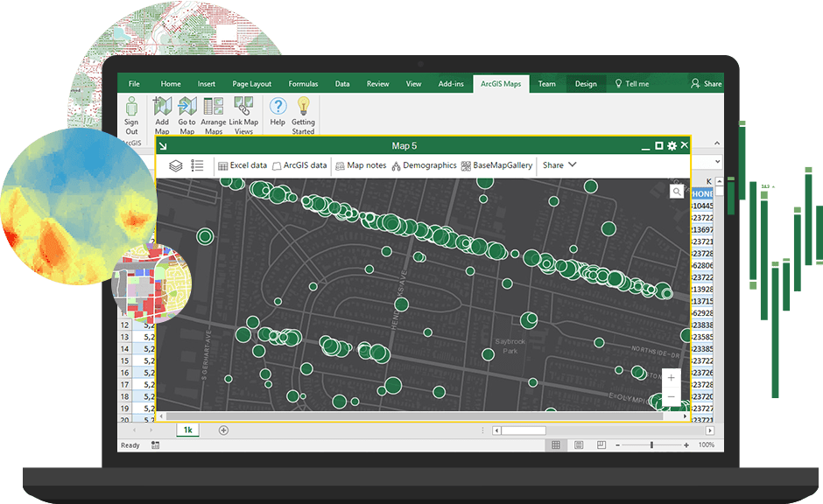Minimize the Map 5 window
The height and width of the screenshot is (504, 823).
645,147
